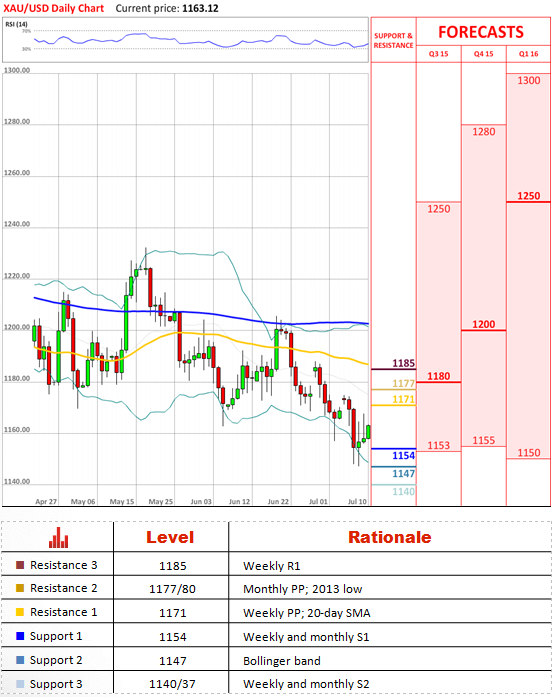
Task: Select the Support 1 blue color swatch
Action: 20,636
